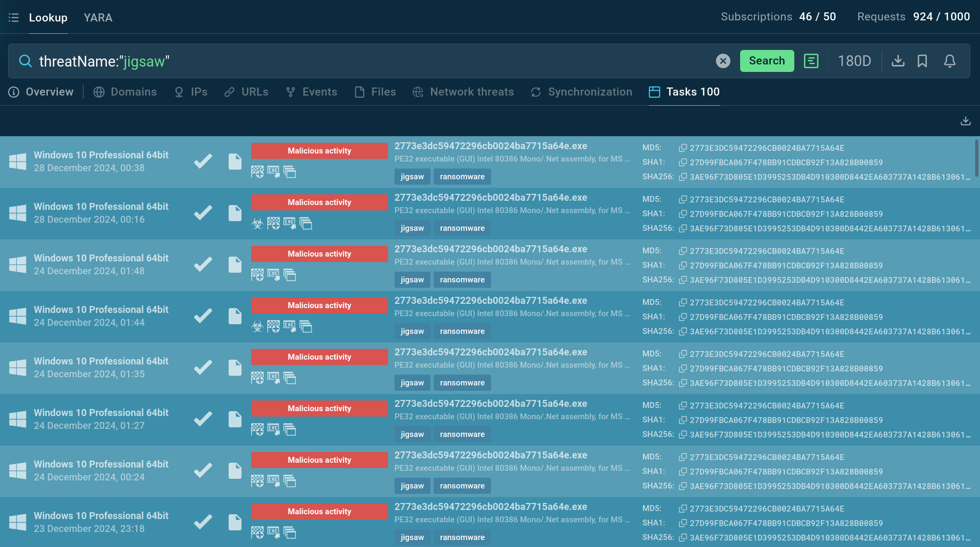Open the 180D time range selector
This screenshot has width=980, height=547.
pos(854,61)
